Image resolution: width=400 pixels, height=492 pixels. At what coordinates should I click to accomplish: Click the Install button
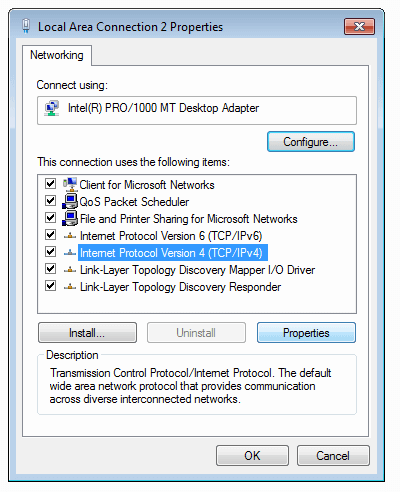(87, 333)
